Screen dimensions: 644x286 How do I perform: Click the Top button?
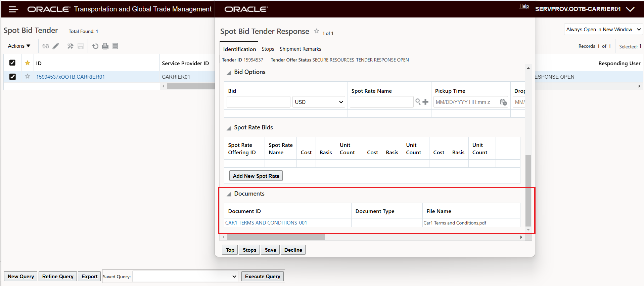click(x=230, y=250)
